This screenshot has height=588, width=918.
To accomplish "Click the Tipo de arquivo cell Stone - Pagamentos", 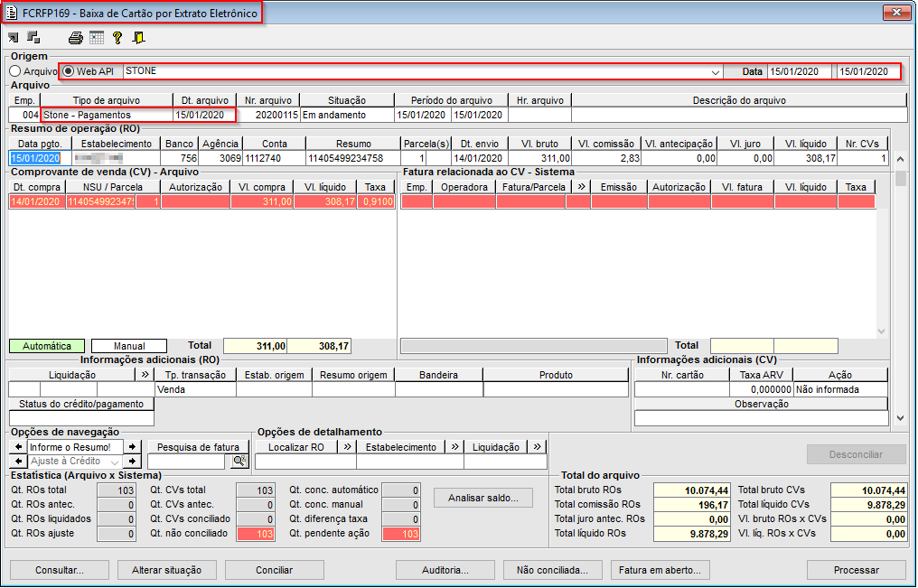I will (x=107, y=115).
